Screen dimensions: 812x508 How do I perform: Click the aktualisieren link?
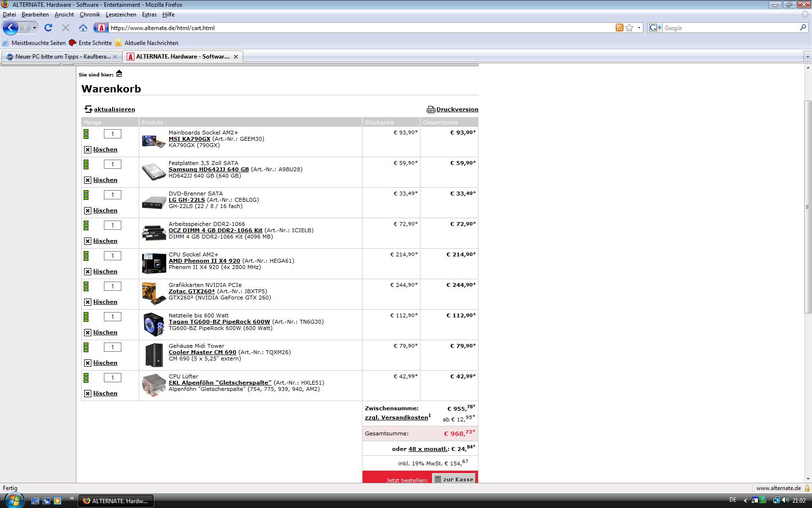coord(115,109)
